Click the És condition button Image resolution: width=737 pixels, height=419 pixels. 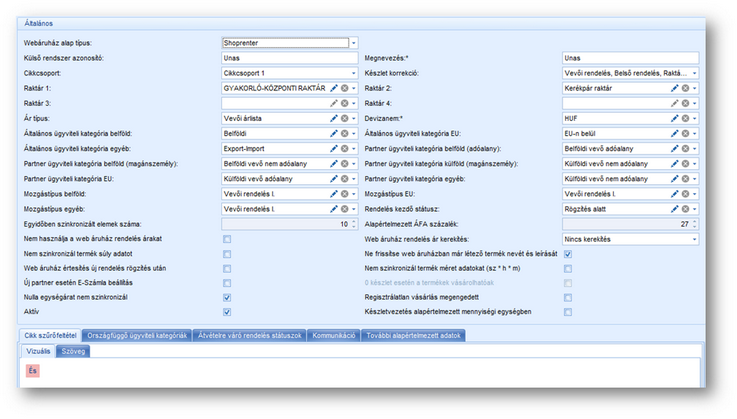pyautogui.click(x=33, y=370)
